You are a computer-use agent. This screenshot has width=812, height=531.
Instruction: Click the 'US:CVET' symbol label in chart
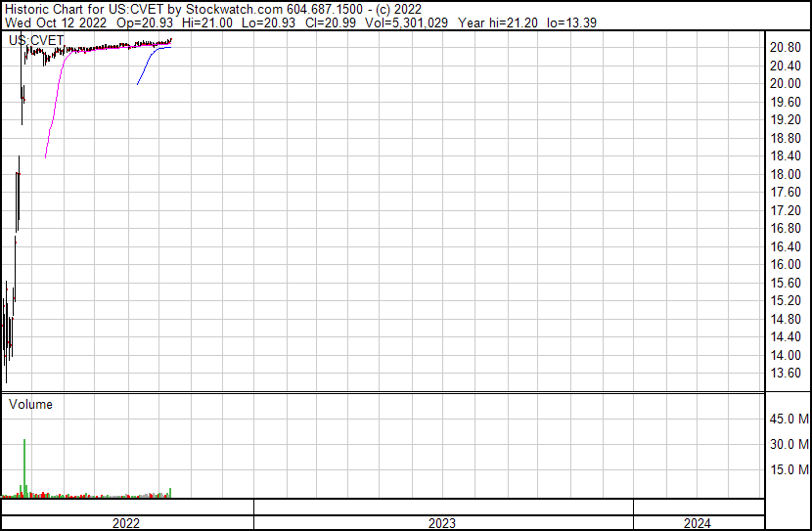tap(36, 40)
